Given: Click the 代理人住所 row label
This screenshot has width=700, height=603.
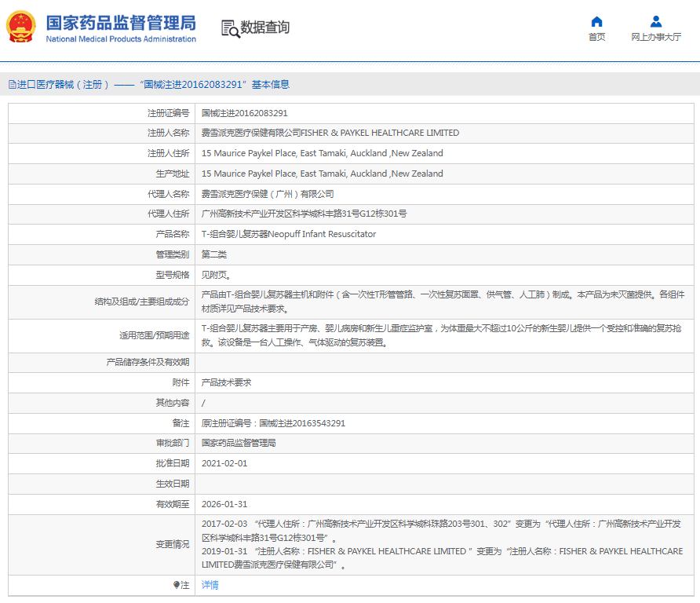Looking at the screenshot, I should tap(168, 214).
